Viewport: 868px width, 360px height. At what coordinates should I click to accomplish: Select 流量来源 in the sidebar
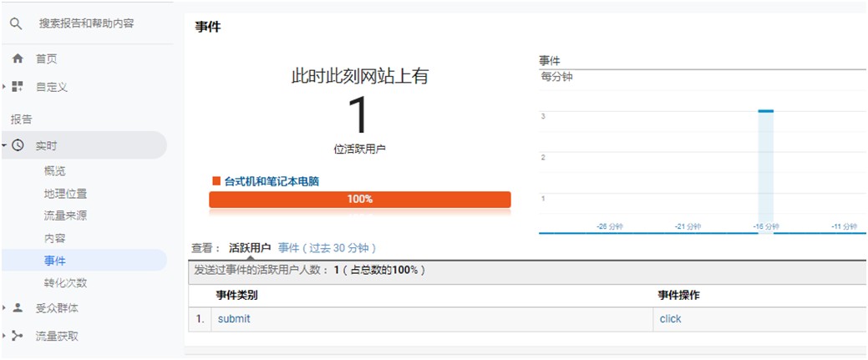pyautogui.click(x=65, y=216)
